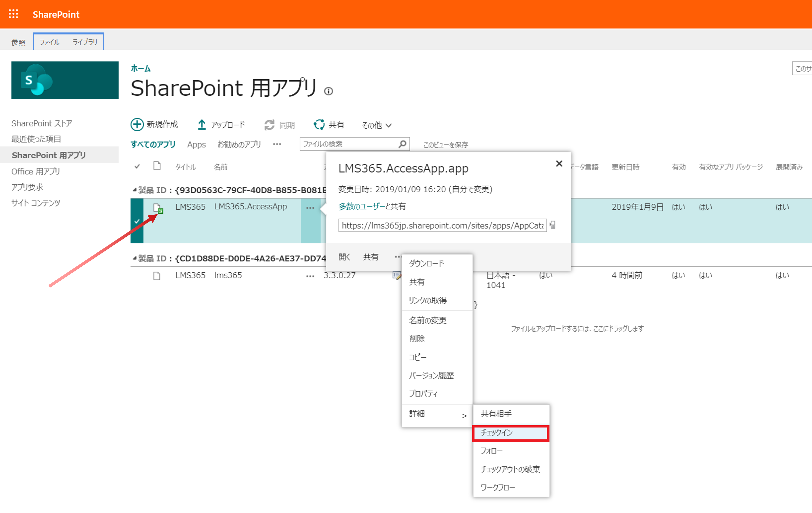Open the ellipsis menu in the callout footer
812x513 pixels.
click(398, 257)
